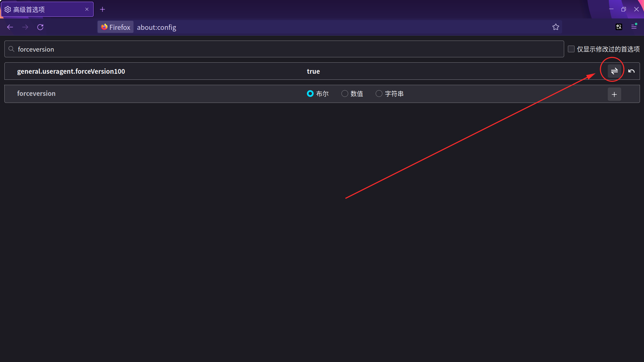Toggle the forceVersion100 preference value
This screenshot has height=362, width=644.
[614, 71]
